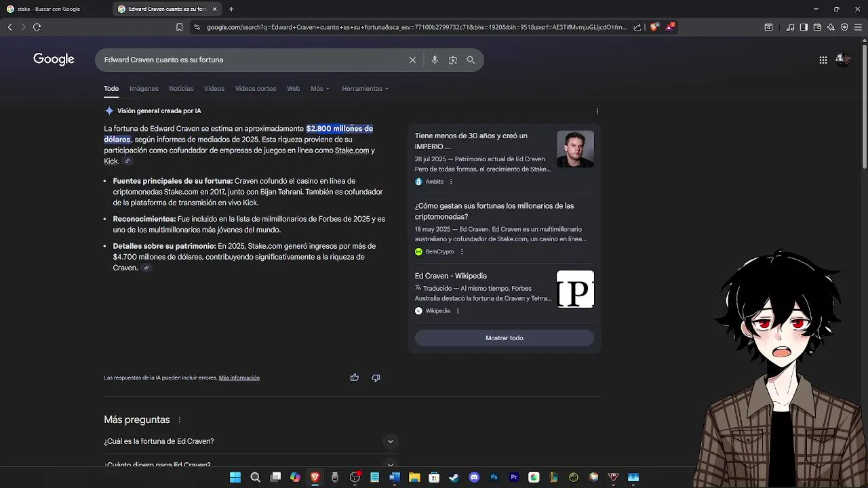The height and width of the screenshot is (488, 868).
Task: Open the Google apps grid
Action: tap(823, 60)
